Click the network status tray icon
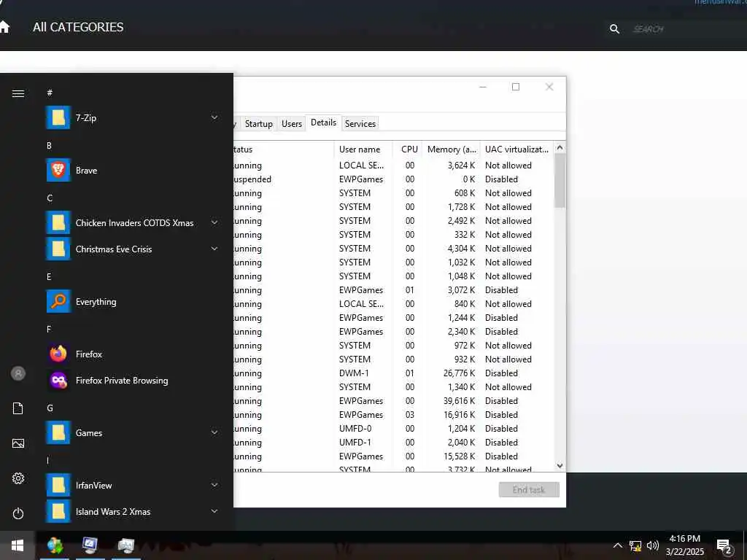 [x=635, y=545]
